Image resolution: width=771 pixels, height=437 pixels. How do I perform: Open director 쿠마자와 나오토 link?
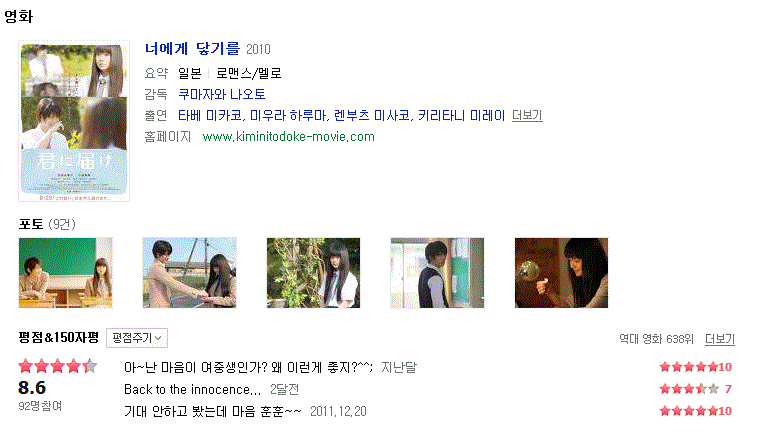[222, 94]
